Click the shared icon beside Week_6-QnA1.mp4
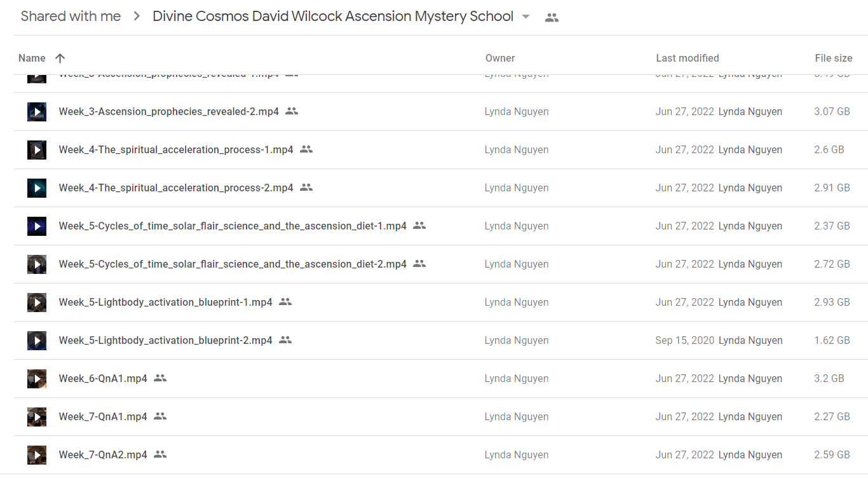Screen dimensions: 868x478 (160, 378)
